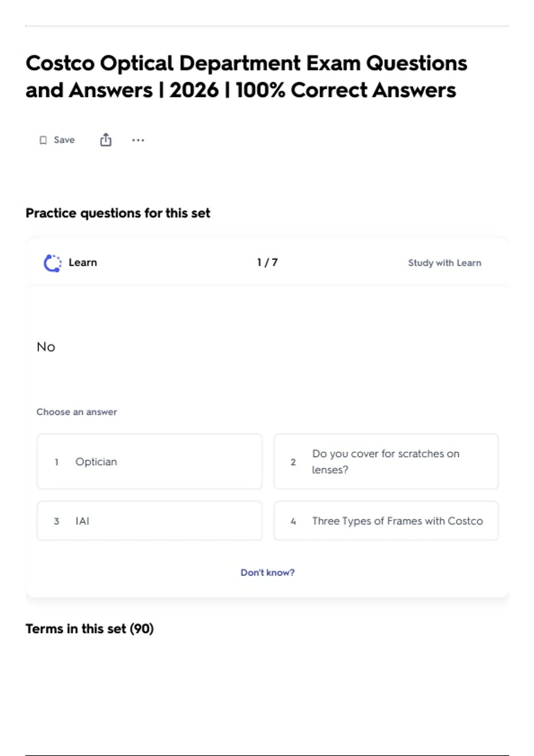Select Three Types of Frames with Costco
The image size is (534, 756).
pyautogui.click(x=386, y=521)
